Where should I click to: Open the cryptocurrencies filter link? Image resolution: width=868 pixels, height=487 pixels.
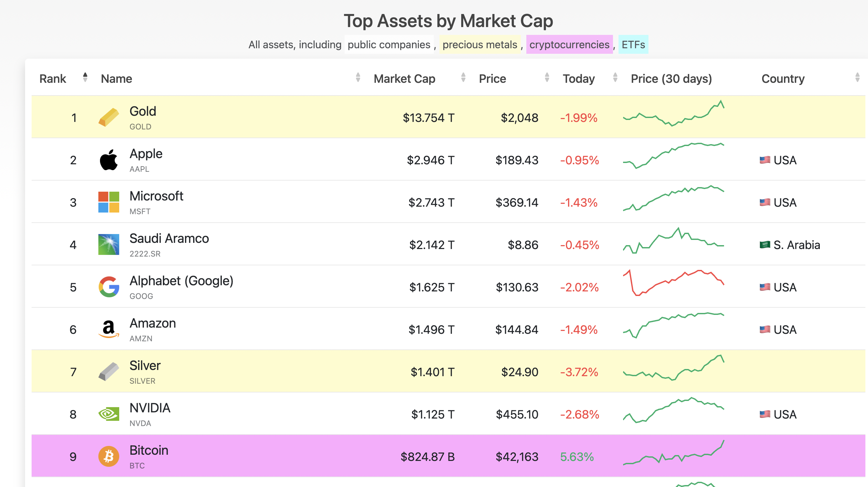[569, 45]
